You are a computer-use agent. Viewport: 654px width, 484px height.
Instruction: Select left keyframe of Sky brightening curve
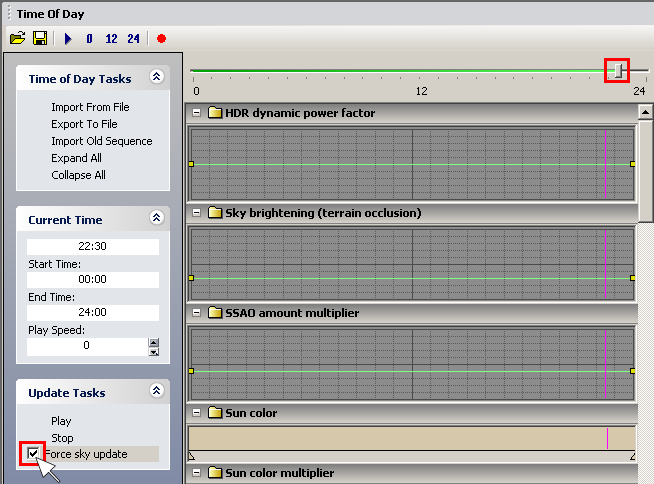pos(191,278)
